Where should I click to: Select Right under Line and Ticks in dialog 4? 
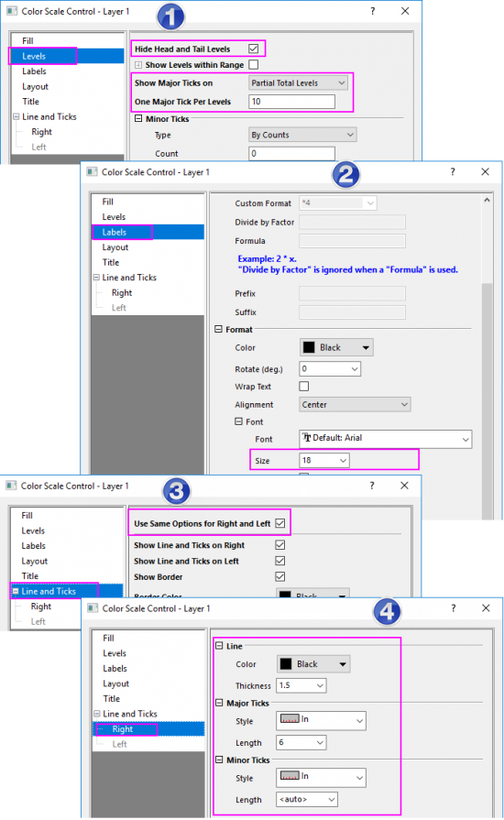(x=123, y=728)
